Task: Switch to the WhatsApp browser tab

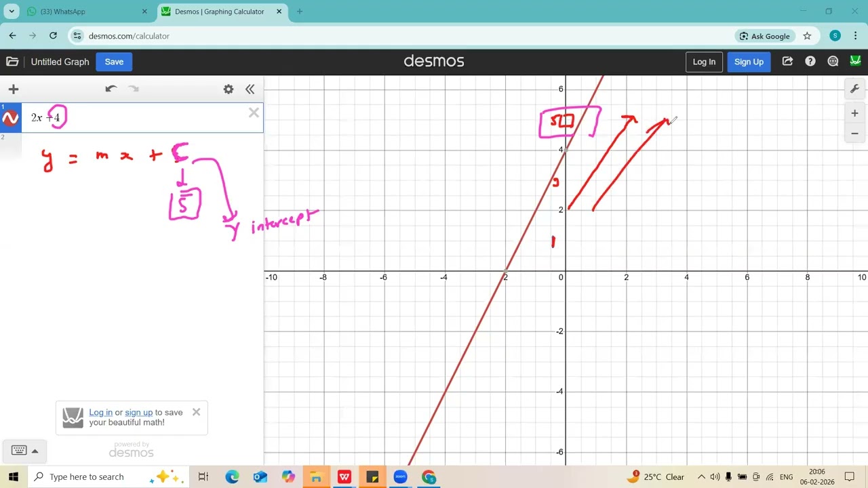Action: (x=86, y=12)
